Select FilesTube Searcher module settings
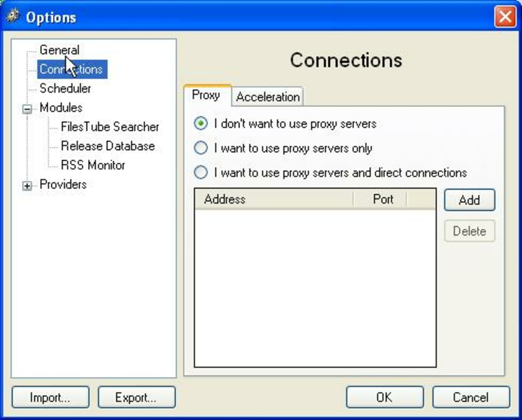Viewport: 522px width, 420px height. (x=109, y=127)
